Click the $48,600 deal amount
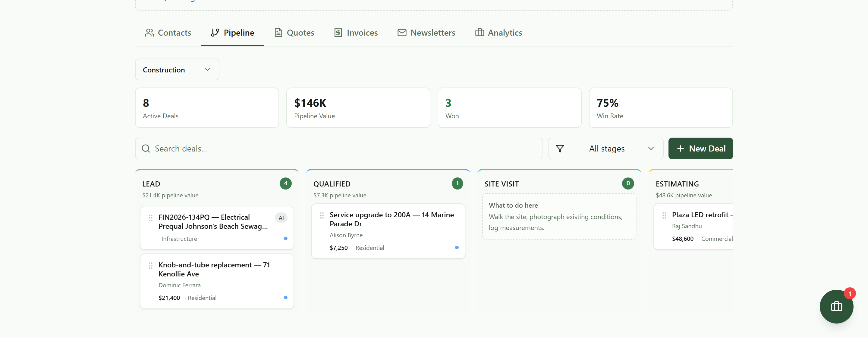The image size is (868, 338). coord(683,239)
